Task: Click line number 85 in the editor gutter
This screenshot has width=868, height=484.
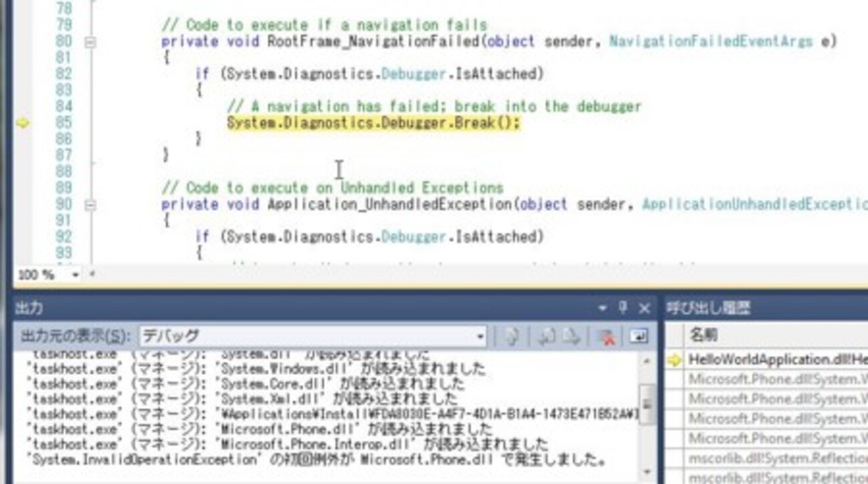Action: [63, 123]
